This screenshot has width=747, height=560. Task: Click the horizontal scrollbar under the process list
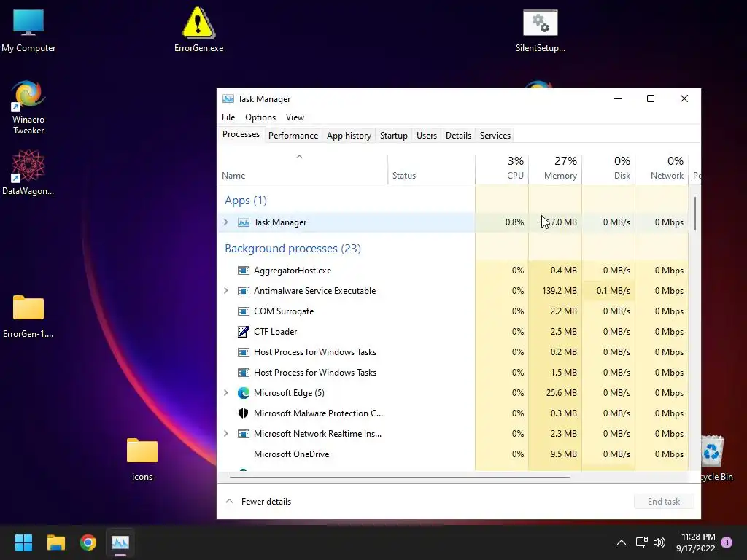[400, 477]
